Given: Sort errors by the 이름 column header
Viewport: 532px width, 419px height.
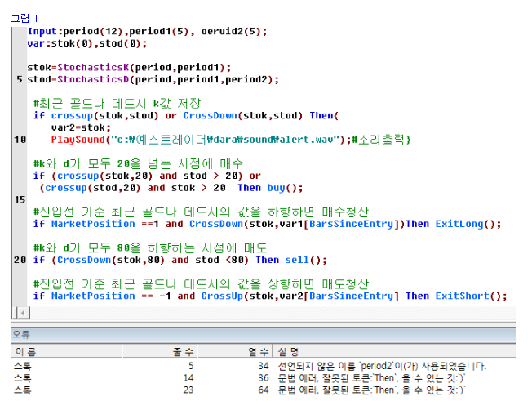Looking at the screenshot, I should click(23, 351).
